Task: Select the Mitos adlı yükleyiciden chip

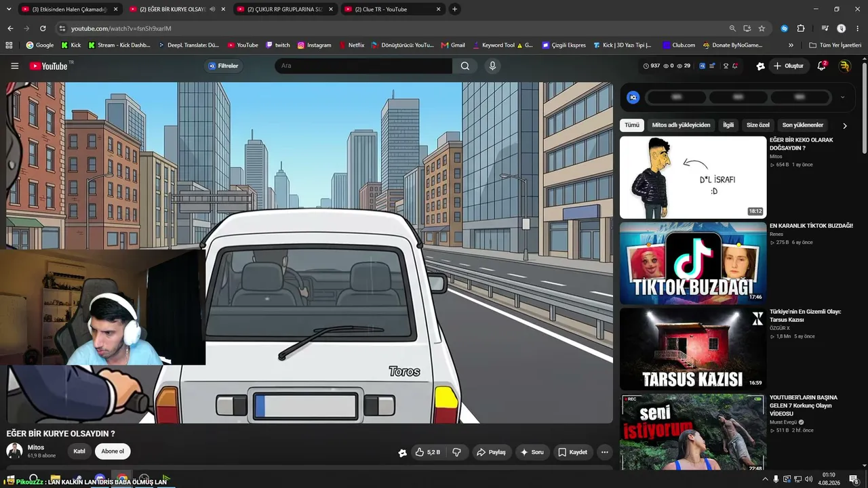Action: pos(681,125)
